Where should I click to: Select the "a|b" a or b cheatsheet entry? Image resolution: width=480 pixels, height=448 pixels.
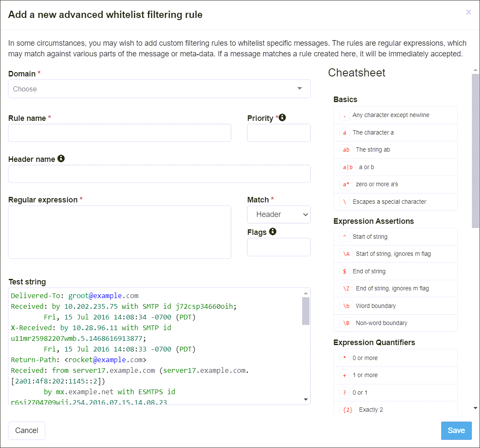[395, 167]
